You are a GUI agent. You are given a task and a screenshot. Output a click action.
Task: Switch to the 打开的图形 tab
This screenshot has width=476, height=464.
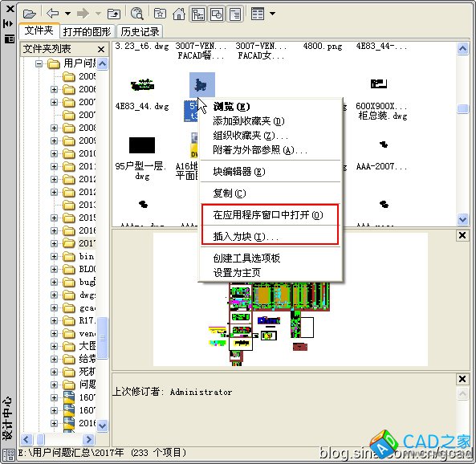pos(87,31)
